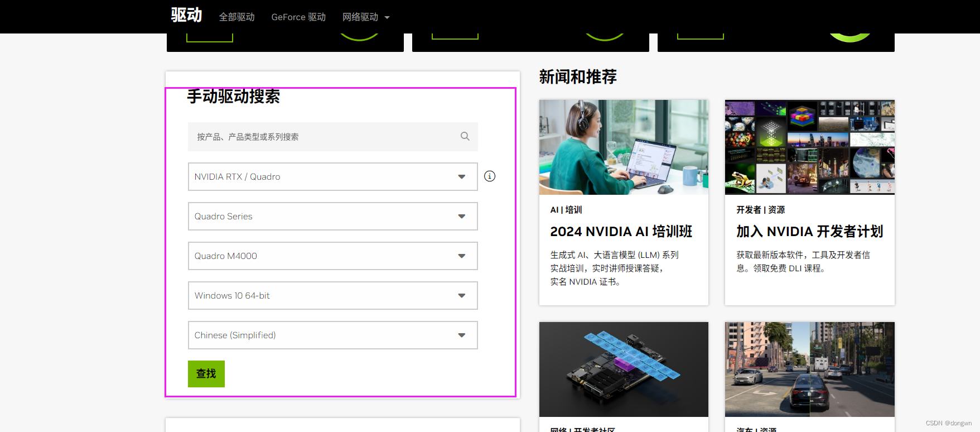Open the NVIDIA RTX / Quadro dropdown
This screenshot has width=980, height=432.
click(332, 176)
